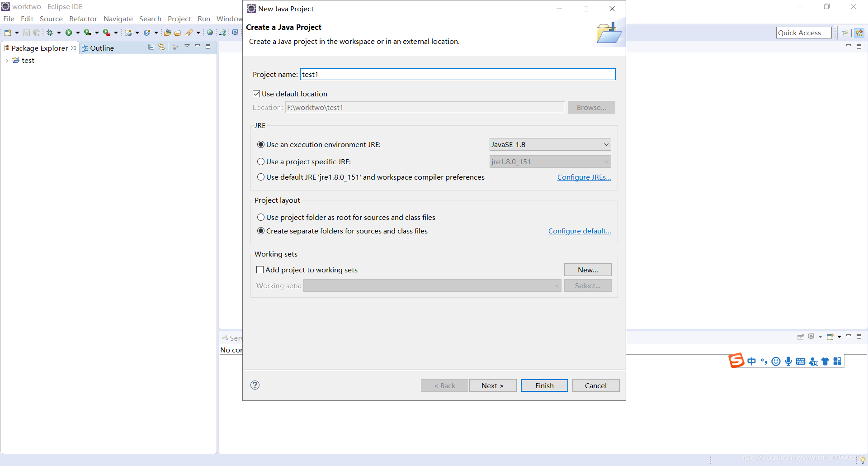Toggle Sogou punctuation mode button
Image resolution: width=868 pixels, height=466 pixels.
[764, 361]
